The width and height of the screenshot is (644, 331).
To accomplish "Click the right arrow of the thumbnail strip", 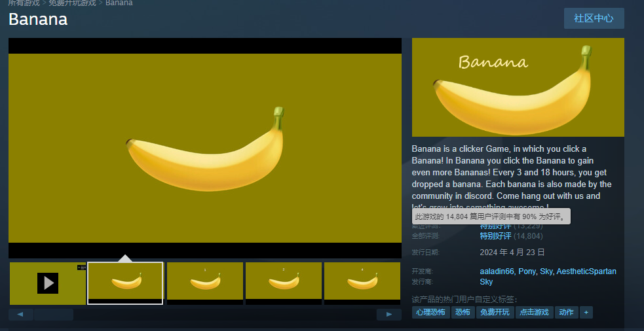I will (388, 315).
